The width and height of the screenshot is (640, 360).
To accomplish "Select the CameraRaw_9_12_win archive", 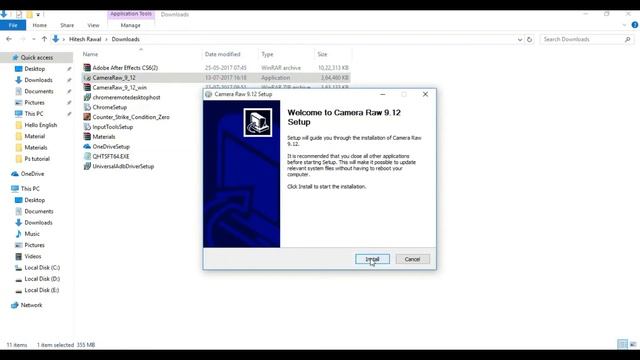I will click(120, 87).
